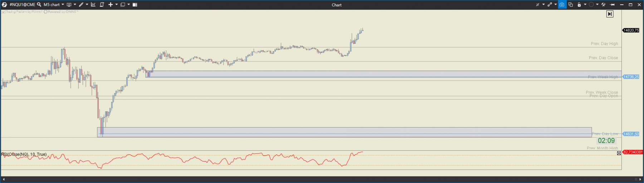644x183 pixels.
Task: Open the tools settings wrench icon
Action: (603, 5)
